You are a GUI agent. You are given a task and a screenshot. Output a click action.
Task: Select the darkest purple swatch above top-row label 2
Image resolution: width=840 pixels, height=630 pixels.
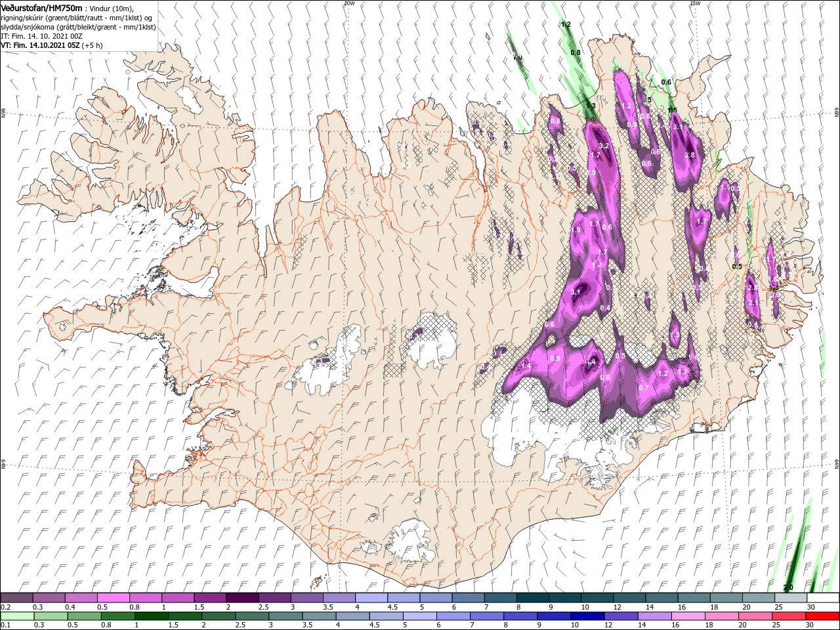(242, 598)
